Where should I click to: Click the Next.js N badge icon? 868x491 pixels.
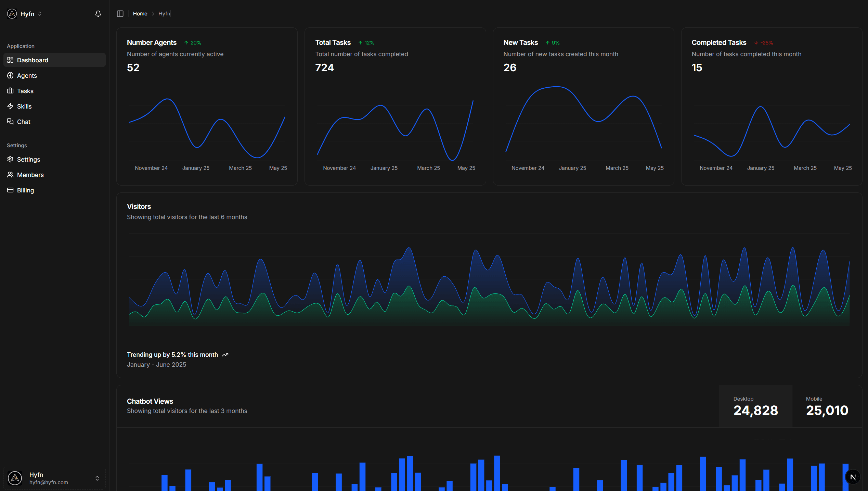853,477
